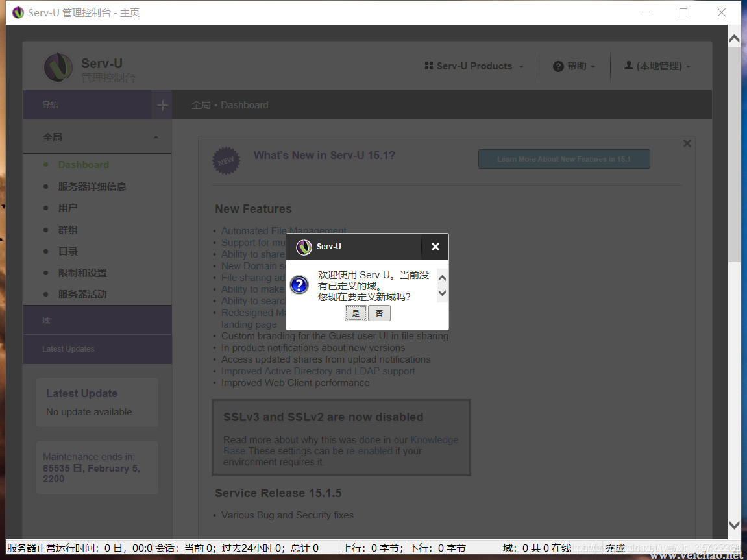Close the What's New panel
This screenshot has height=560, width=747.
pyautogui.click(x=687, y=143)
